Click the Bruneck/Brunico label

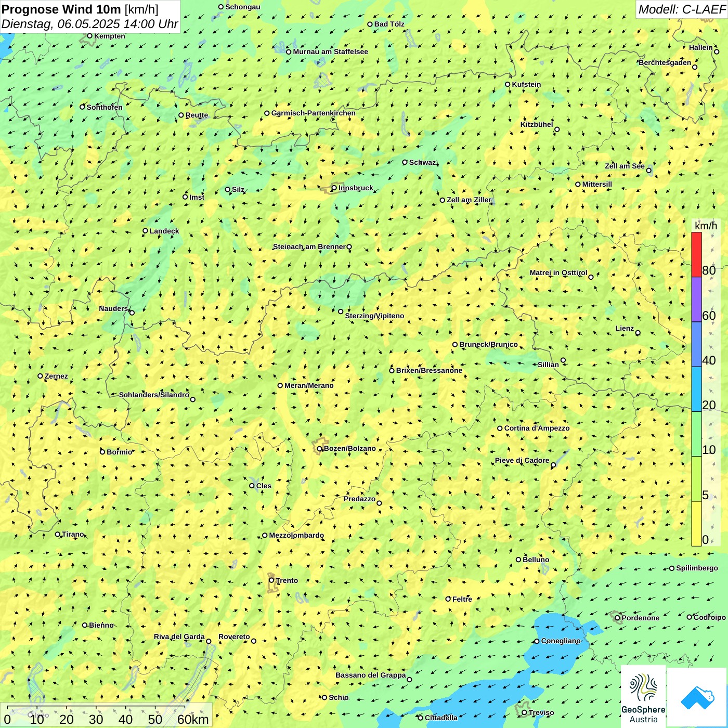tap(488, 344)
